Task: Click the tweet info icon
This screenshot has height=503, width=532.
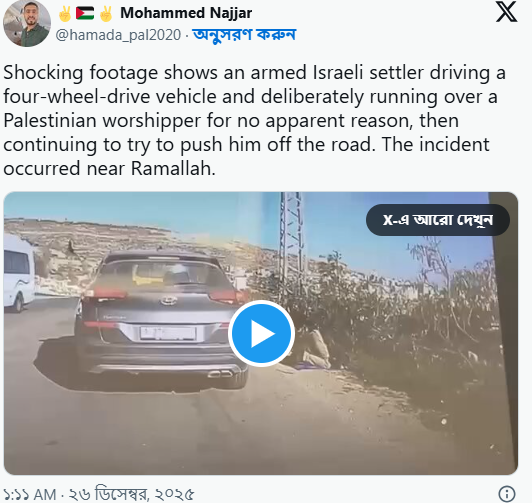Action: [x=507, y=494]
